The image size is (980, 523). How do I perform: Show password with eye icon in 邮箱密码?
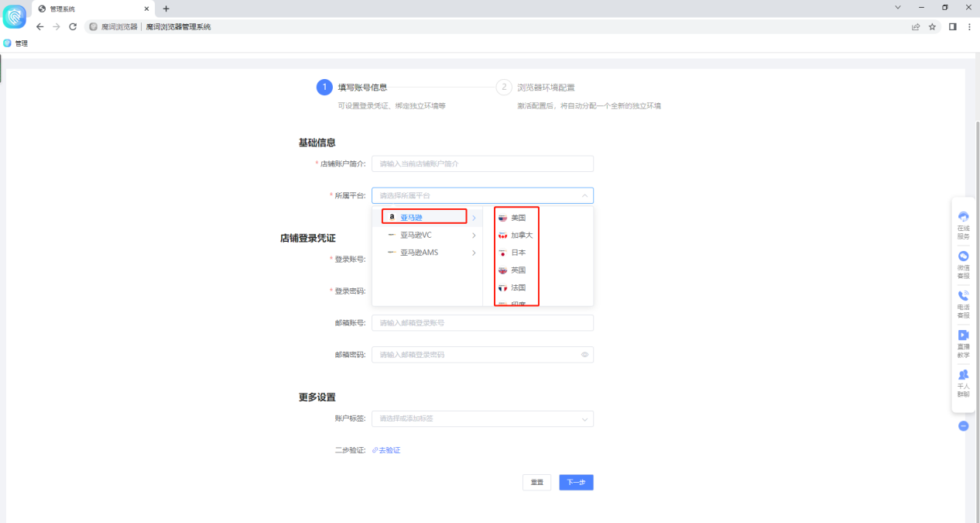584,355
